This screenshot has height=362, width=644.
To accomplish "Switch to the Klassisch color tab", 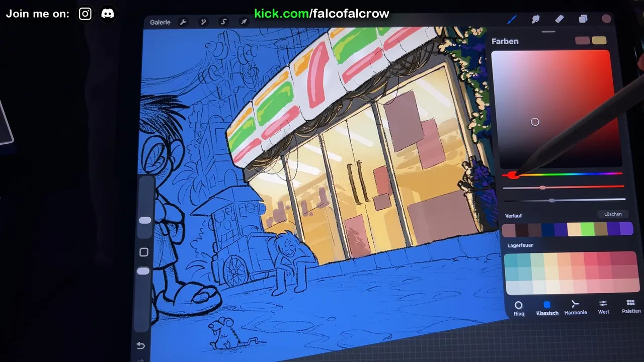I will click(x=547, y=308).
